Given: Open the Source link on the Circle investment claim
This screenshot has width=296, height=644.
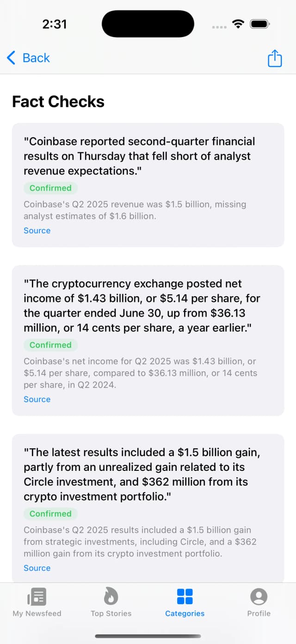Looking at the screenshot, I should click(x=37, y=568).
